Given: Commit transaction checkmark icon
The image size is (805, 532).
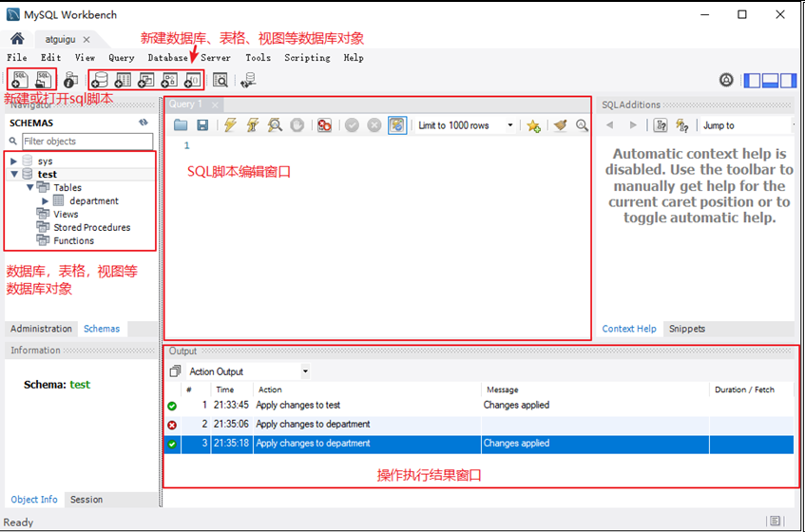Looking at the screenshot, I should [x=352, y=124].
